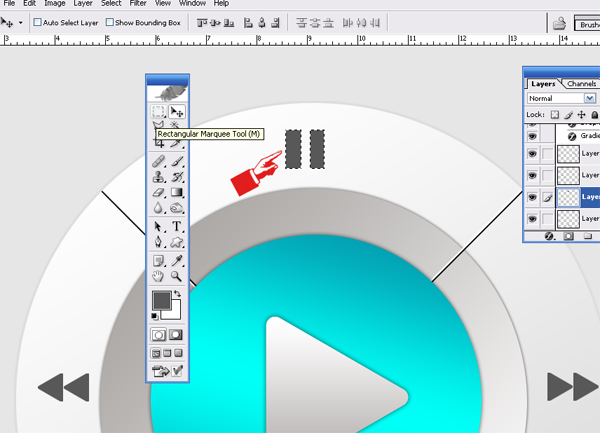Create a new layer set folder icon

pos(588,236)
